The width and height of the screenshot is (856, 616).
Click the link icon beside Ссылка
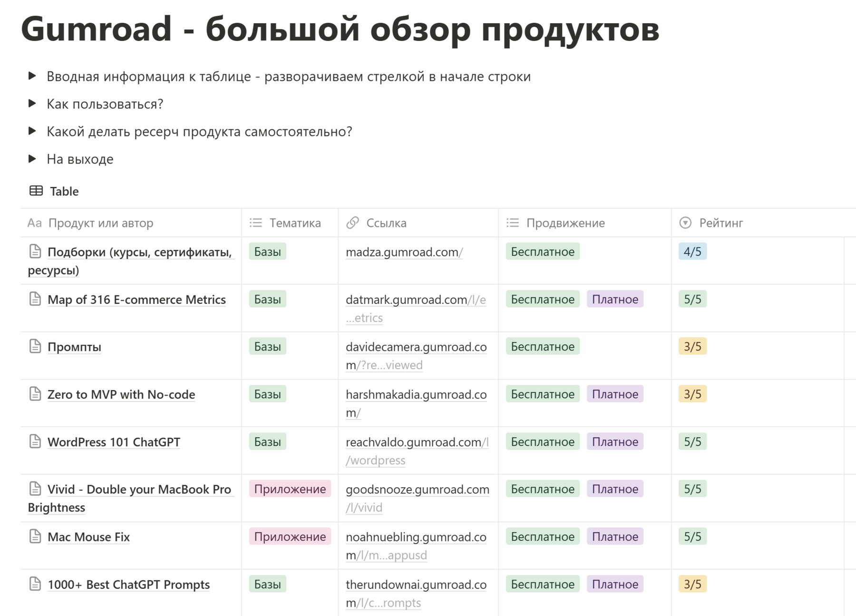(x=352, y=223)
